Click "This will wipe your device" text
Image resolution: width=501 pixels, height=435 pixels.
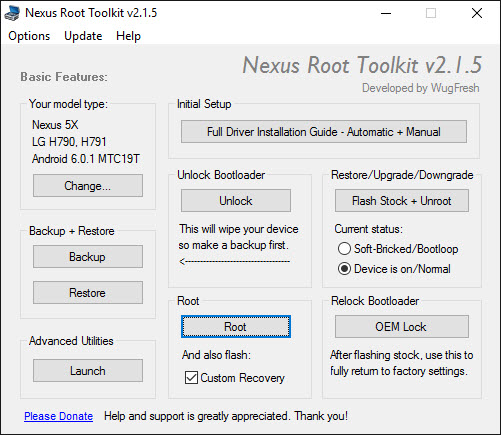(239, 229)
